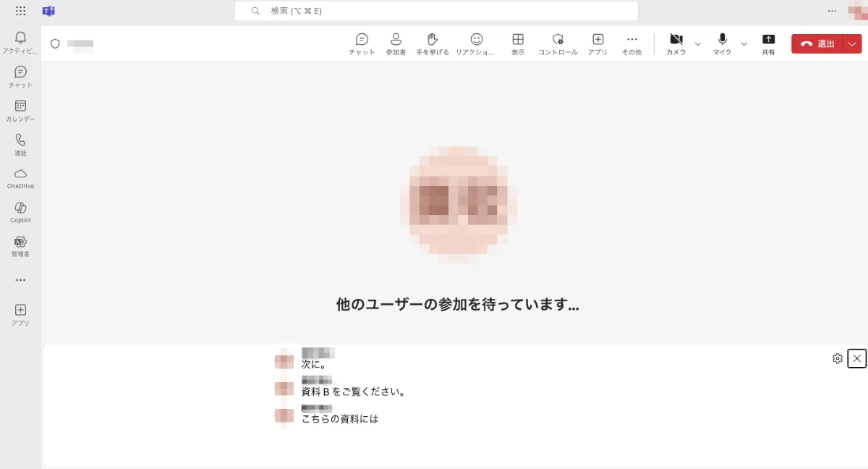This screenshot has width=868, height=469.
Task: Open the コントロール panel
Action: [558, 43]
